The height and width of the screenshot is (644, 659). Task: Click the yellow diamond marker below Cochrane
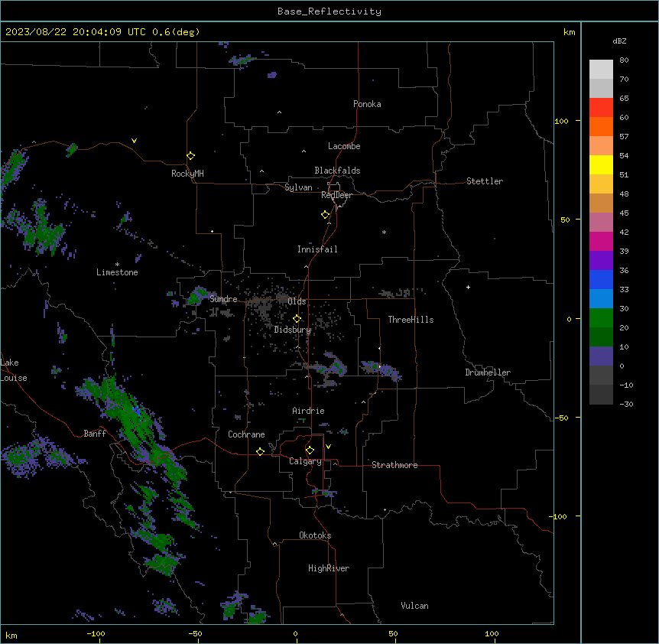click(260, 451)
